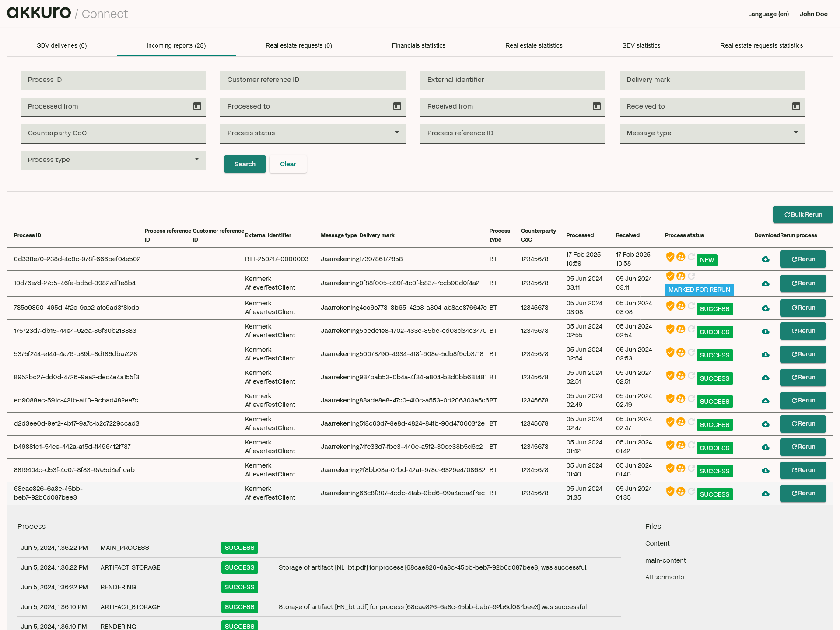Screen dimensions: 840x630
Task: Open the calendar picker for Processed to
Action: [x=396, y=106]
